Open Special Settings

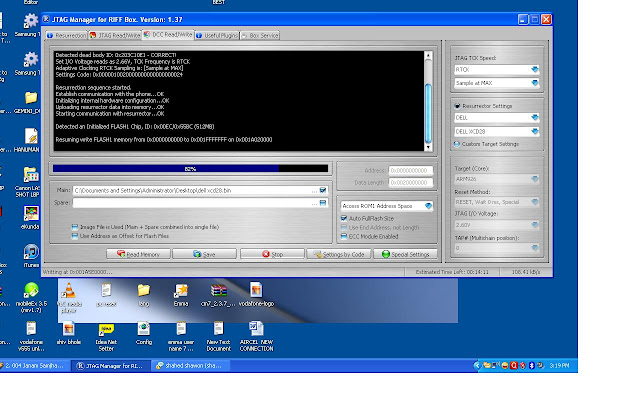tap(405, 254)
